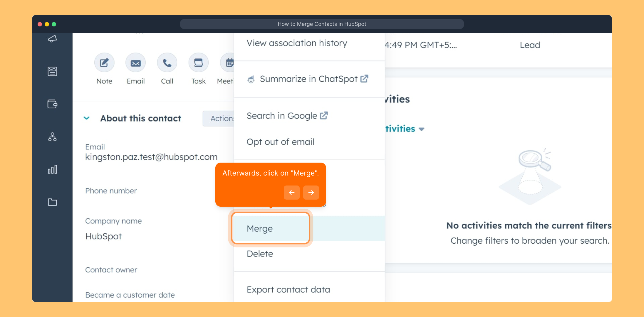Viewport: 644px width, 317px height.
Task: Open the reports bar chart sidebar icon
Action: tap(52, 169)
